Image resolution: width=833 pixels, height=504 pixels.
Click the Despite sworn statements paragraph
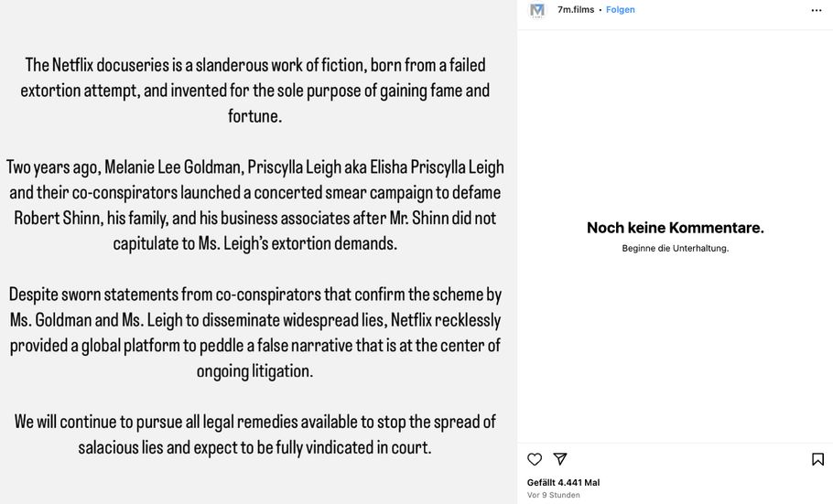255,333
